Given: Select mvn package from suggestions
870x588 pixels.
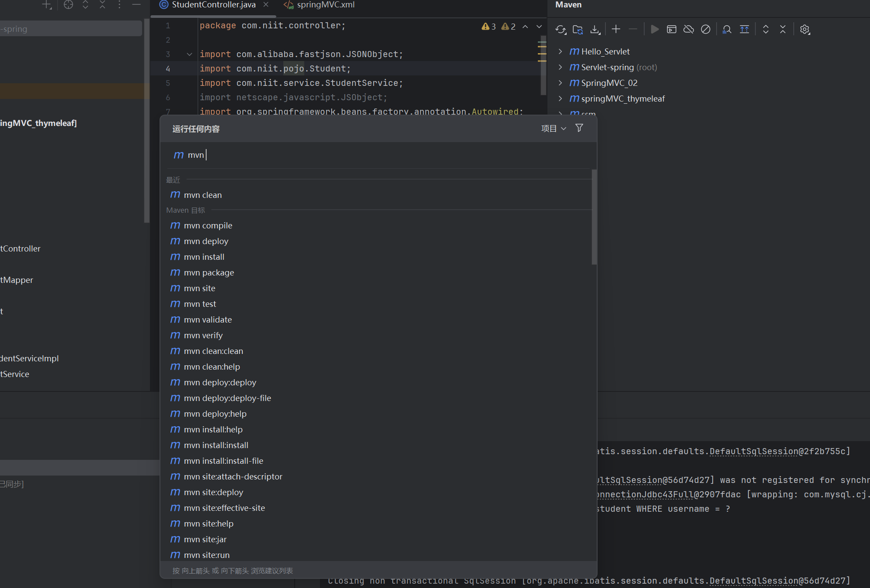Looking at the screenshot, I should [209, 272].
